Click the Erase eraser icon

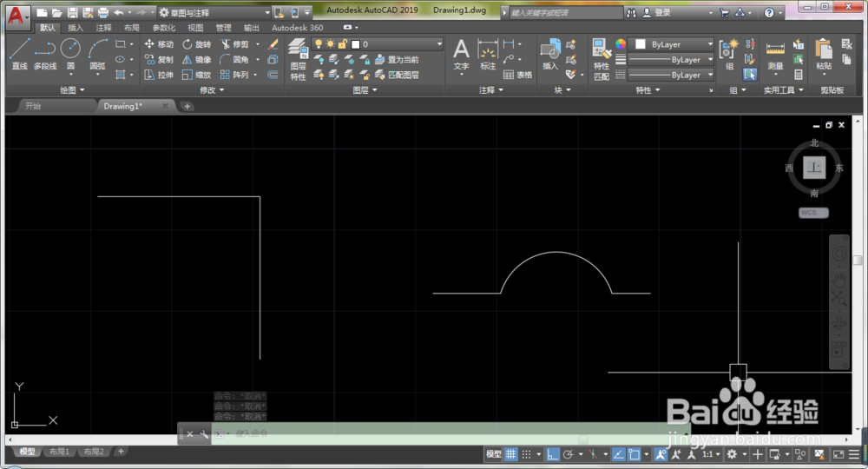pyautogui.click(x=273, y=44)
